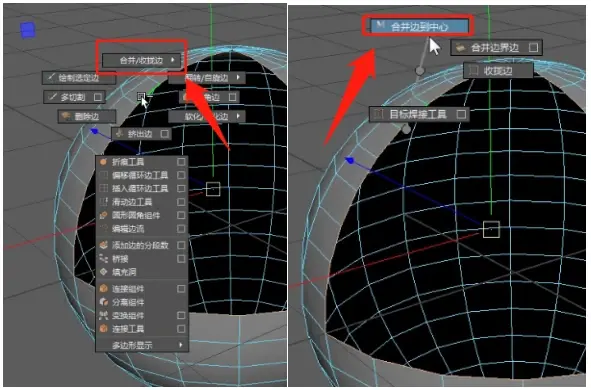591x390 pixels.
Task: Open option box beside 编辑边流
Action: [x=181, y=229]
